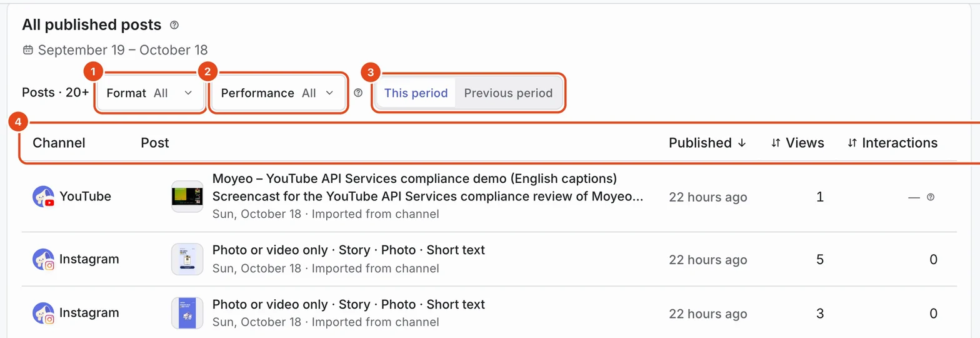Open the Format filter dropdown

pyautogui.click(x=150, y=93)
